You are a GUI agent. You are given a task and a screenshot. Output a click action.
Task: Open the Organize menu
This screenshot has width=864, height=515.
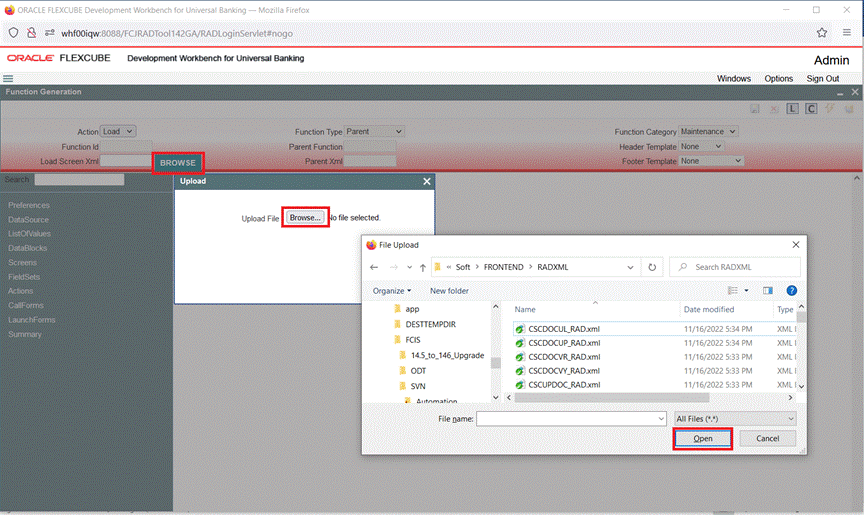(392, 291)
